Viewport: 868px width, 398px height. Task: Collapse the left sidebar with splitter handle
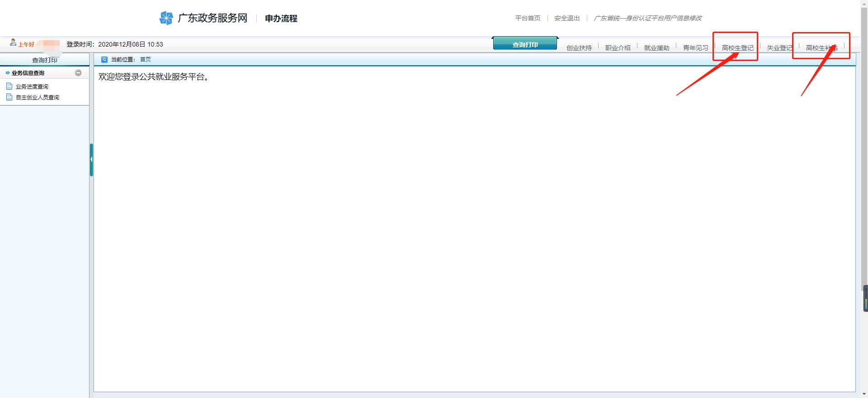coord(91,159)
